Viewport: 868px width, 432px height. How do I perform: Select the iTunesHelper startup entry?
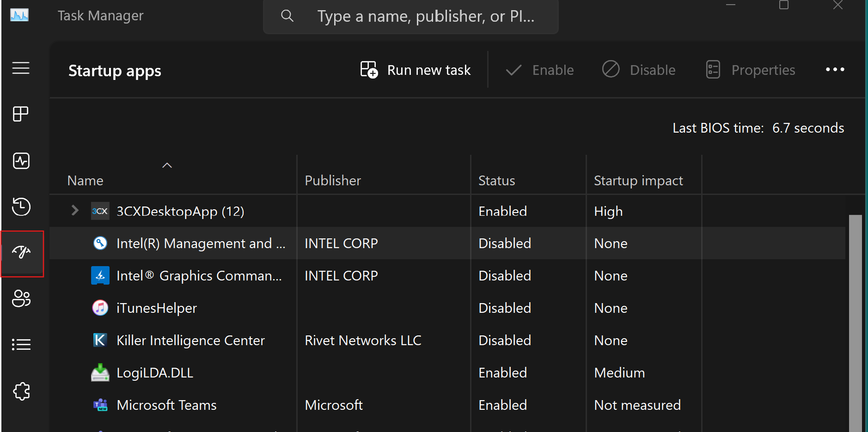point(157,308)
